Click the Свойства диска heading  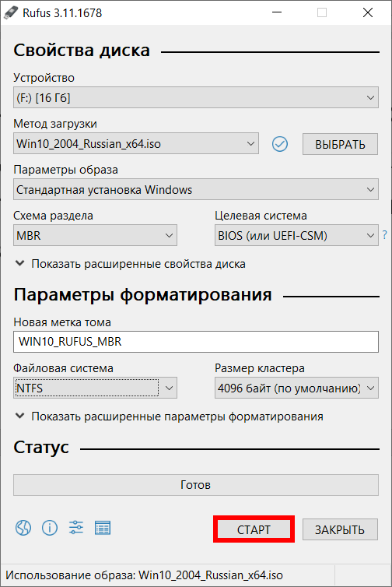(82, 50)
